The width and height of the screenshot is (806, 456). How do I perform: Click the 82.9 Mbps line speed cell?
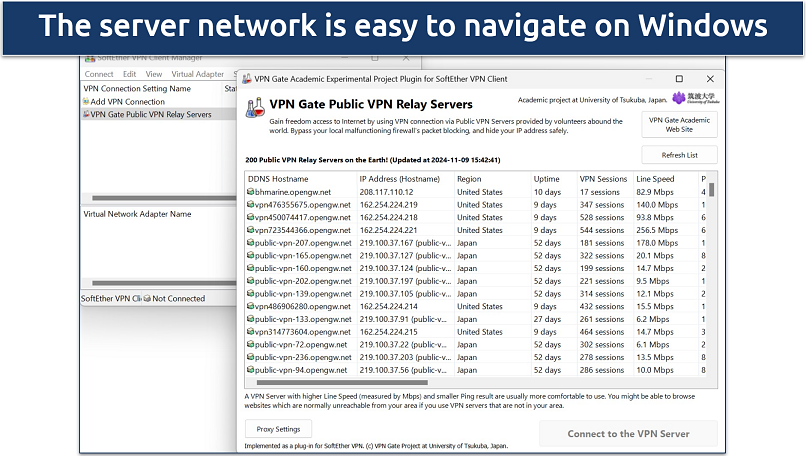pos(654,192)
